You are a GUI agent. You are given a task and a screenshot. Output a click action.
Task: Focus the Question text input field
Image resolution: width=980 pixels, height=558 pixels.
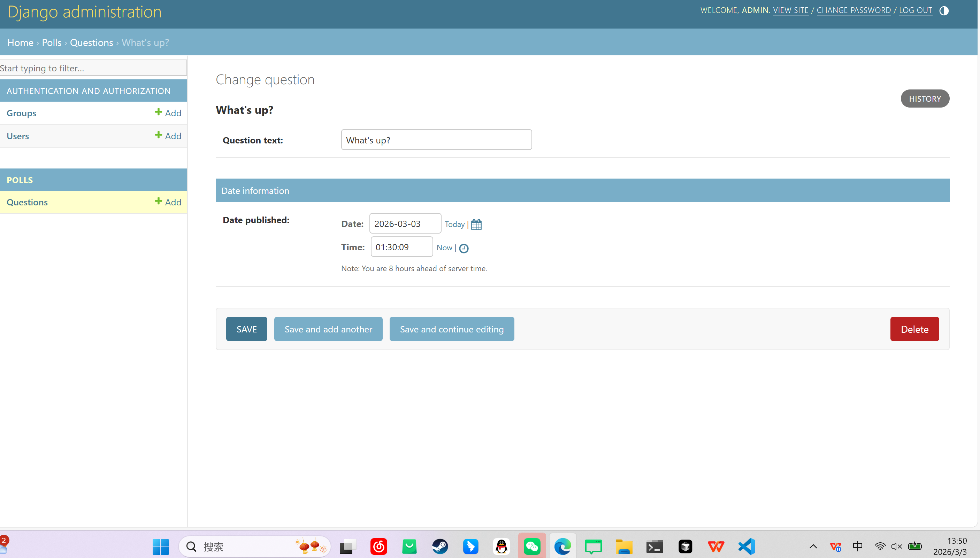436,140
